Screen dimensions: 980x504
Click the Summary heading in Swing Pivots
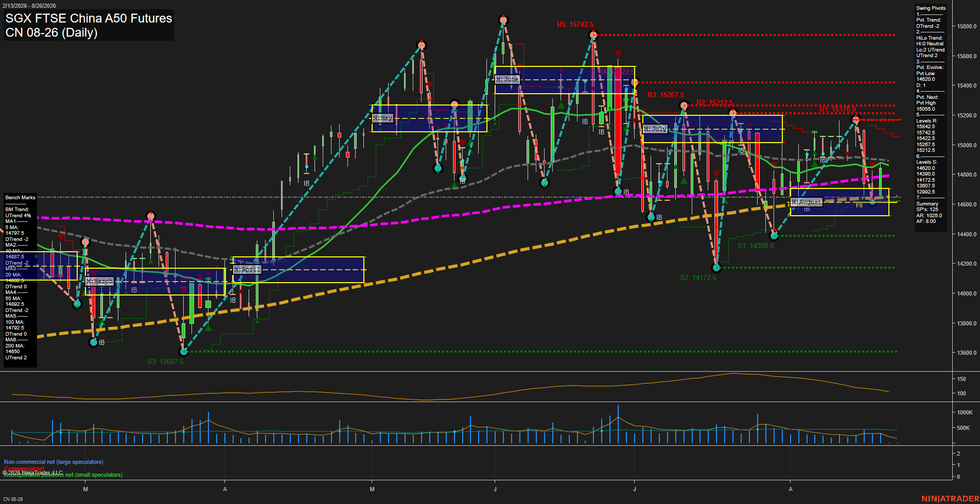927,204
